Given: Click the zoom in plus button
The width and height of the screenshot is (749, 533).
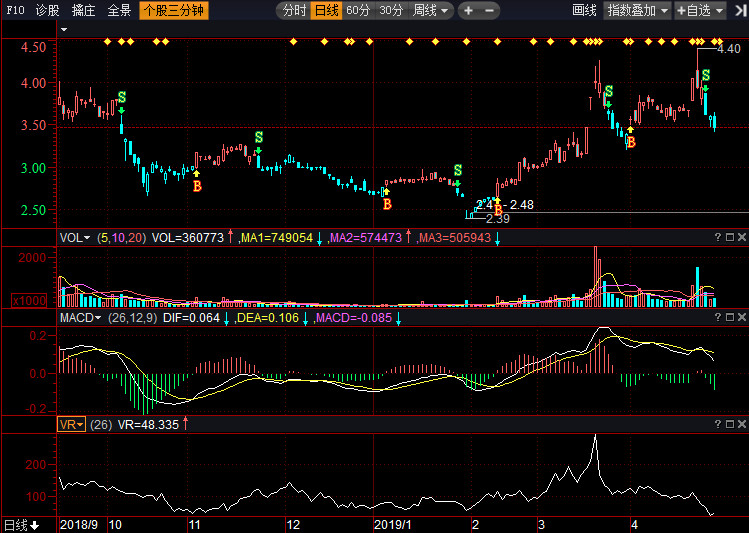Looking at the screenshot, I should click(468, 11).
